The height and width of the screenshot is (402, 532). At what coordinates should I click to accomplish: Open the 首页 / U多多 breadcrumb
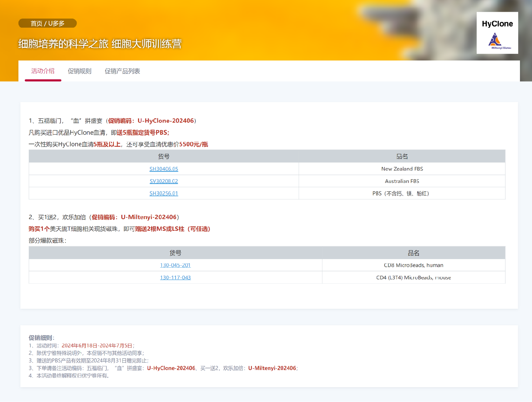coord(48,23)
